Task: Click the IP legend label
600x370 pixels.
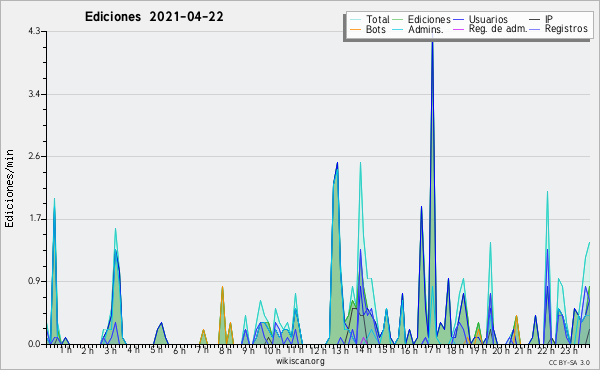Action: click(549, 19)
